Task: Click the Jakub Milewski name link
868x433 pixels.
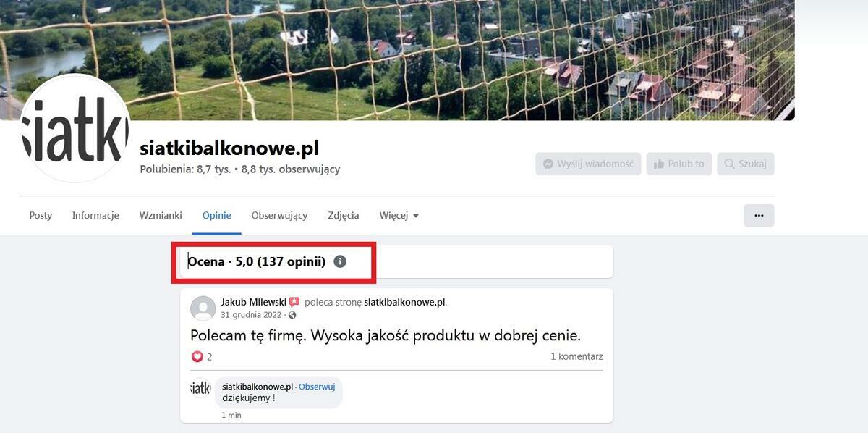Action: [x=254, y=302]
